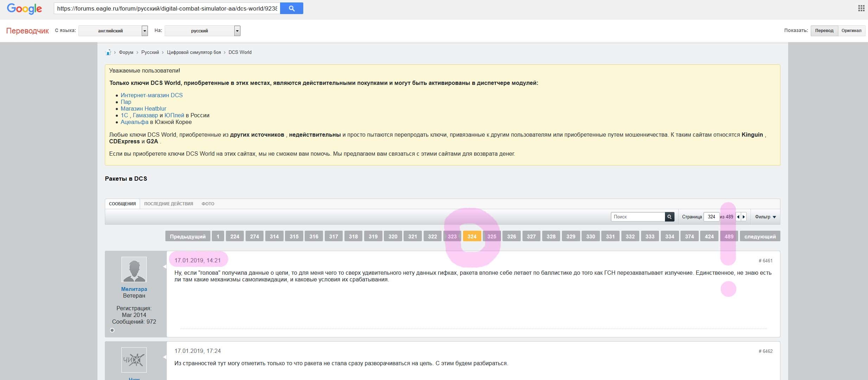Click the Google logo

point(24,8)
